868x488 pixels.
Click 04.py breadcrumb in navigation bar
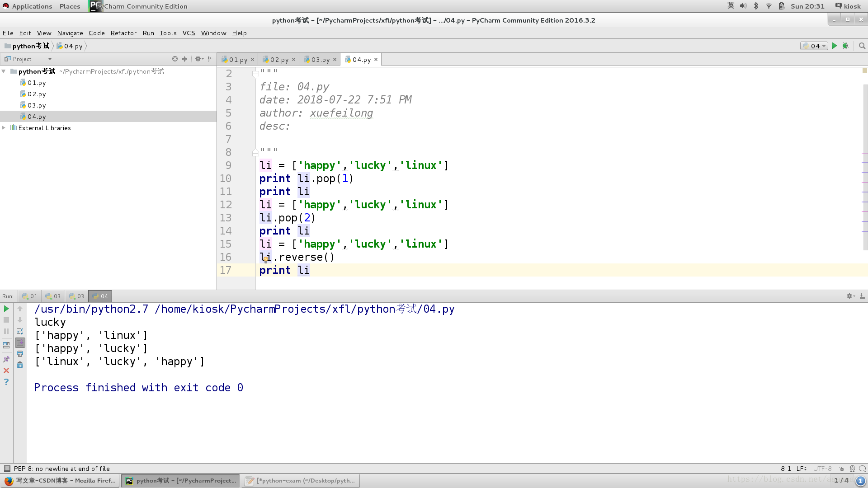tap(70, 46)
